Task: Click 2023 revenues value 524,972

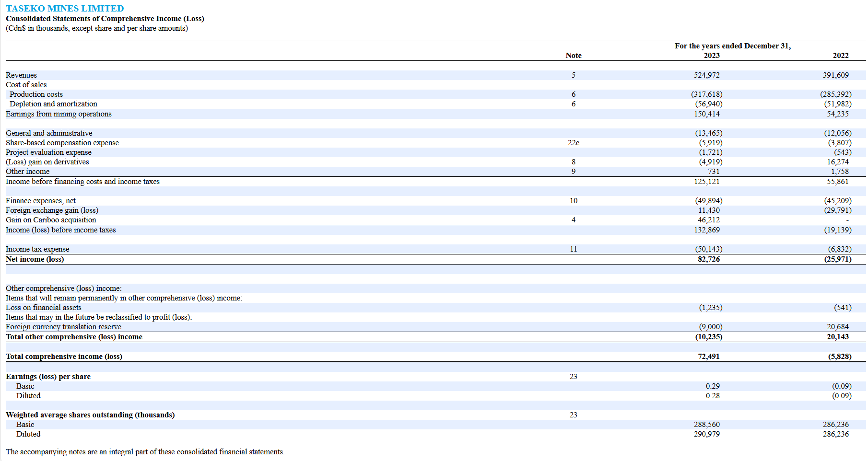Action: 707,75
